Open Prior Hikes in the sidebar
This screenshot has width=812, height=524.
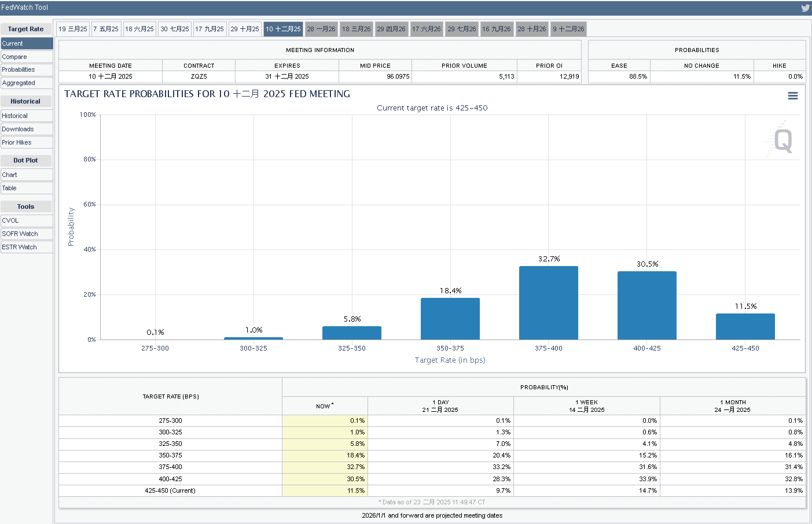pyautogui.click(x=27, y=142)
